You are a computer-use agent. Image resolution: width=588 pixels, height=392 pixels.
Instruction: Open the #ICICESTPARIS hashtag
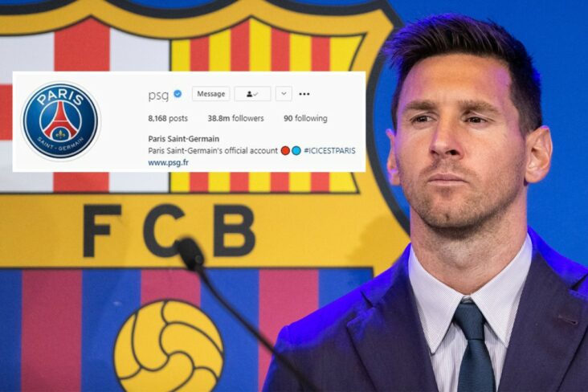(x=329, y=151)
